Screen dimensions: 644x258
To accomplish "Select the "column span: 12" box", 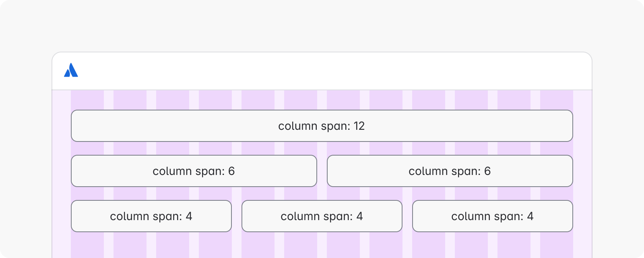I will point(322,126).
